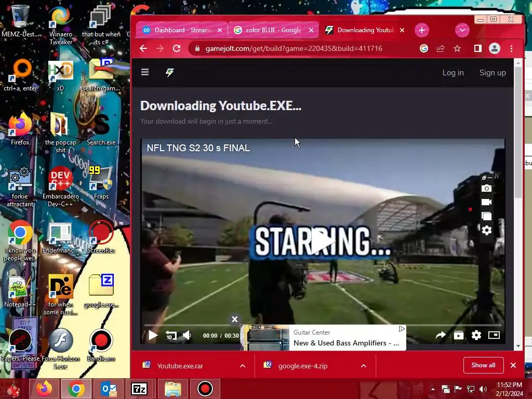532x399 pixels.
Task: Bookmark this page with the star icon
Action: coord(457,48)
